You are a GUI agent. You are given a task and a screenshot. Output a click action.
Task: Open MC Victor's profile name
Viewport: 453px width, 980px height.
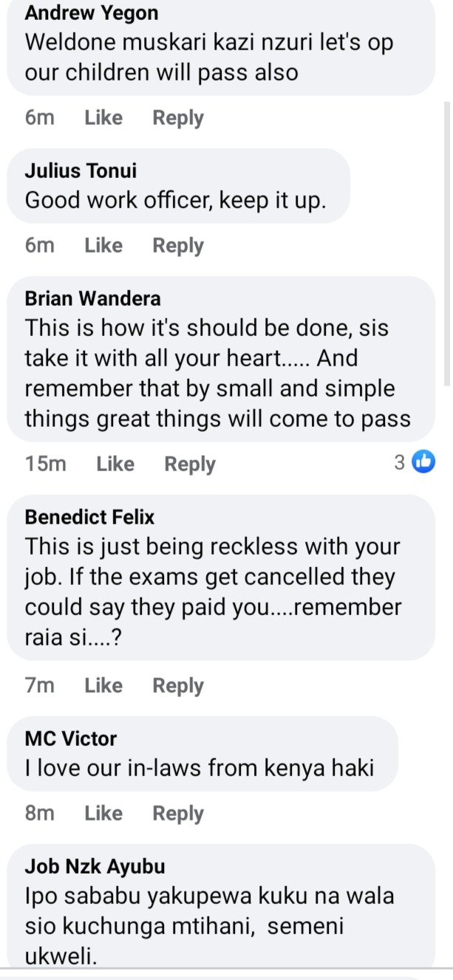71,739
